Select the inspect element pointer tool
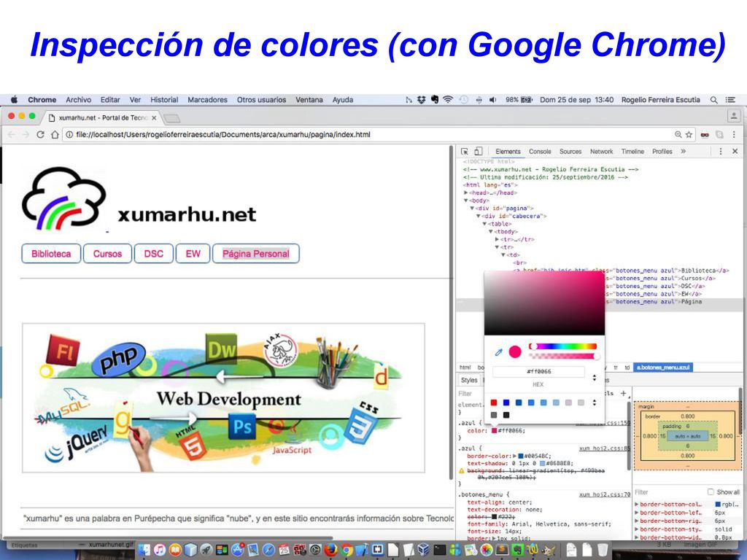The width and height of the screenshot is (747, 560). [x=465, y=152]
